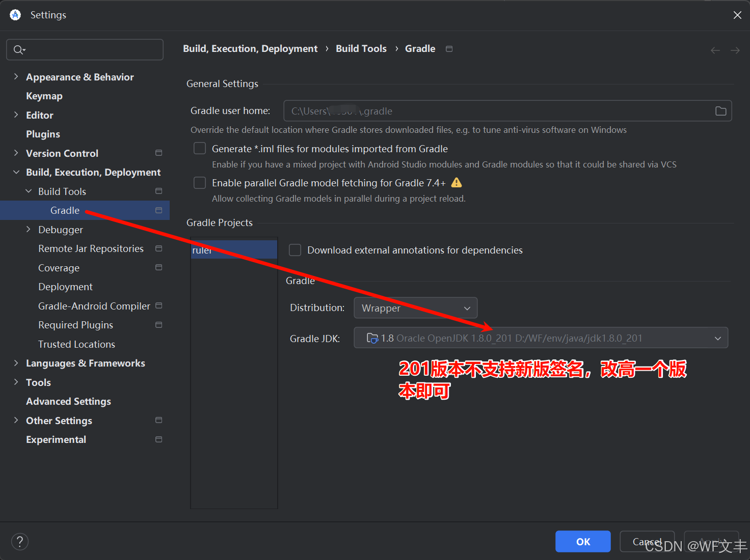Click the Gradle breadcrumb
This screenshot has width=750, height=560.
point(420,49)
